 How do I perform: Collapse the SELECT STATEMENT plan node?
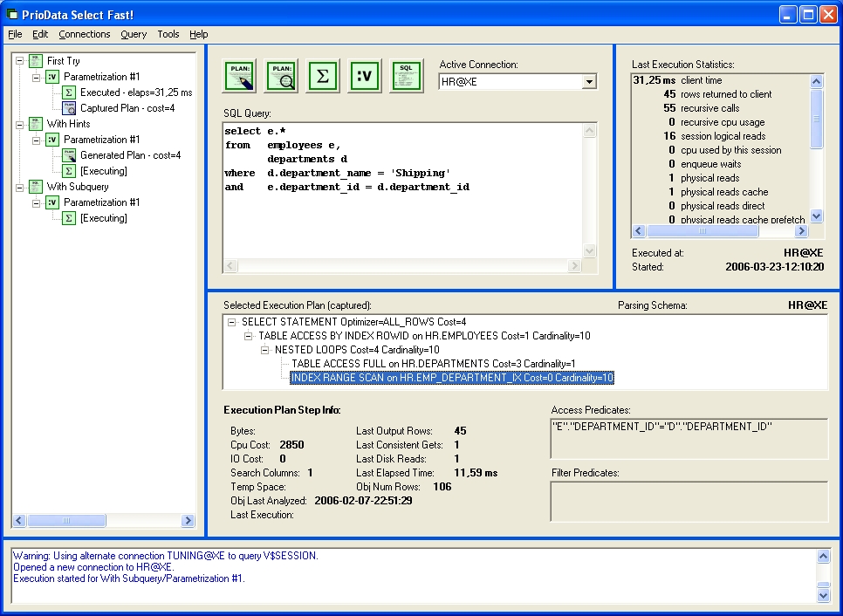point(232,322)
